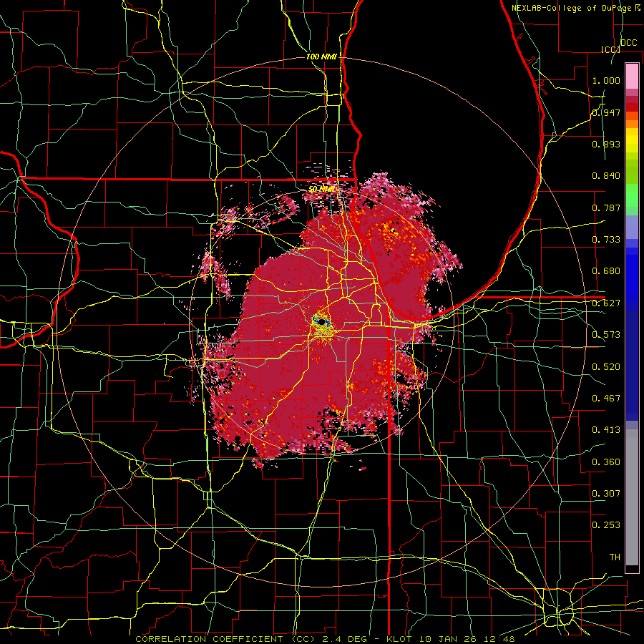Select the 0.413 scale value
Screen dimensions: 644x644
click(x=606, y=430)
